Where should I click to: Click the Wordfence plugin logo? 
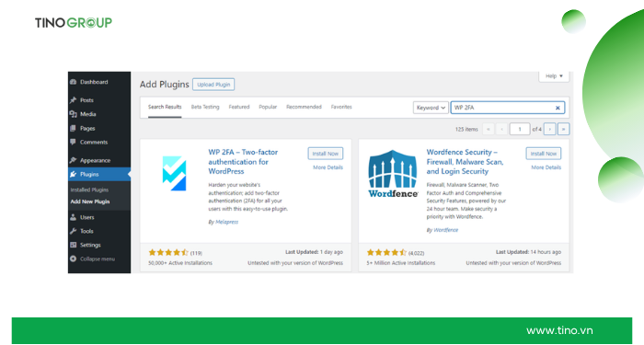click(x=393, y=174)
